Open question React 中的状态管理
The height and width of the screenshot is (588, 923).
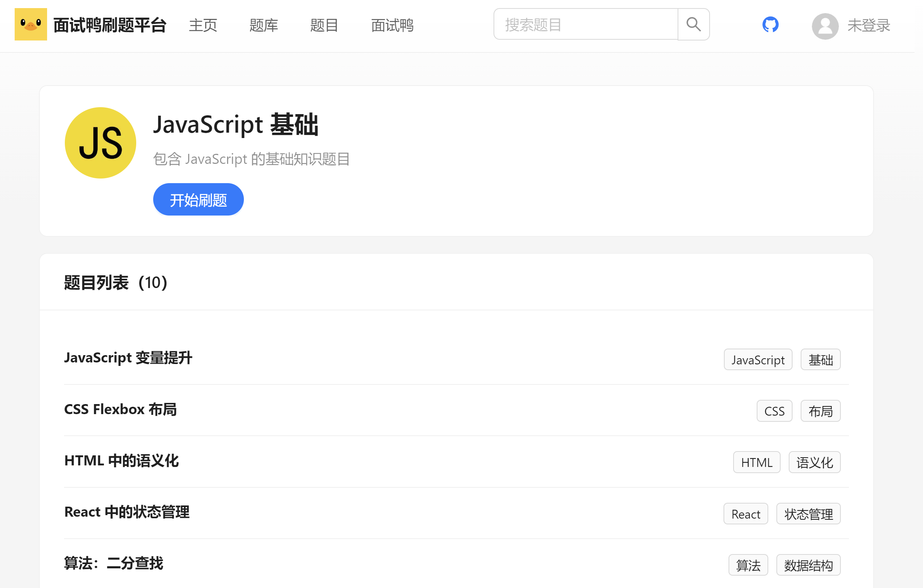click(127, 512)
